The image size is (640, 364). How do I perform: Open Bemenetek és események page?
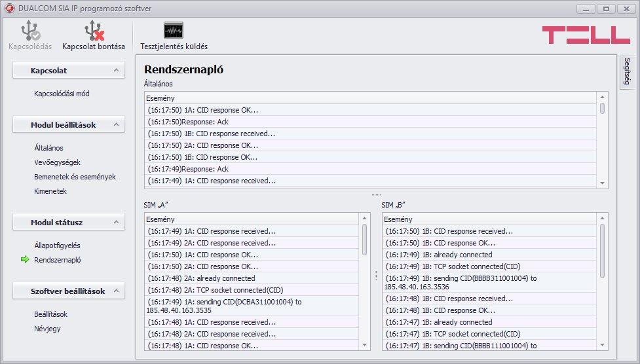point(75,177)
